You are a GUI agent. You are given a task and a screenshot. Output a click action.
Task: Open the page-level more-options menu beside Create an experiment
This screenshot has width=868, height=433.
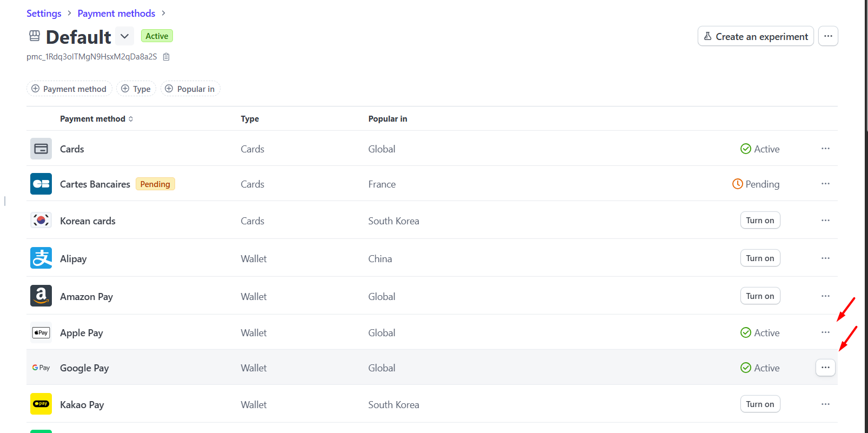tap(828, 36)
